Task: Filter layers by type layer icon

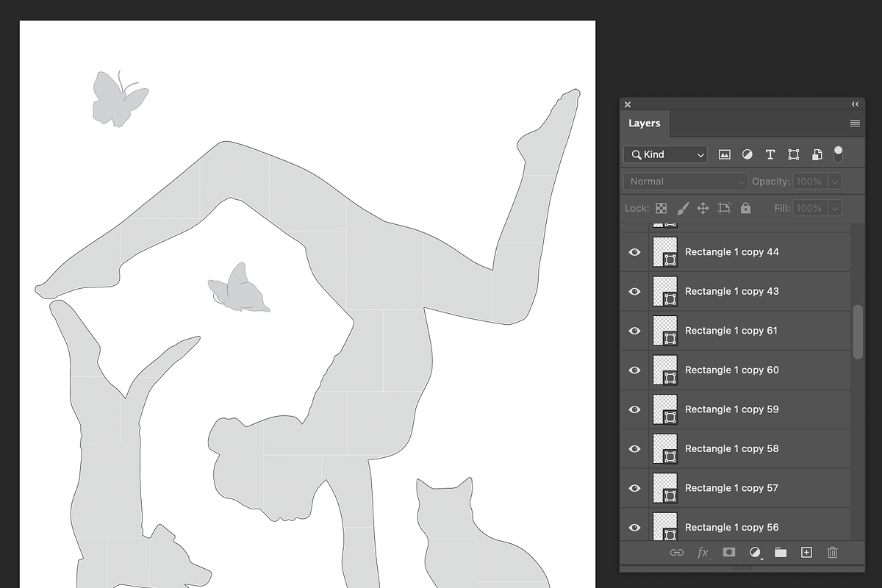Action: coord(770,154)
